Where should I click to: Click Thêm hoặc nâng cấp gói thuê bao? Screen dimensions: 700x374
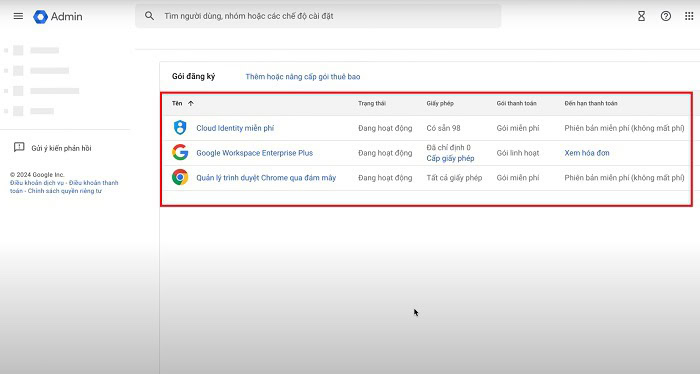coord(303,77)
